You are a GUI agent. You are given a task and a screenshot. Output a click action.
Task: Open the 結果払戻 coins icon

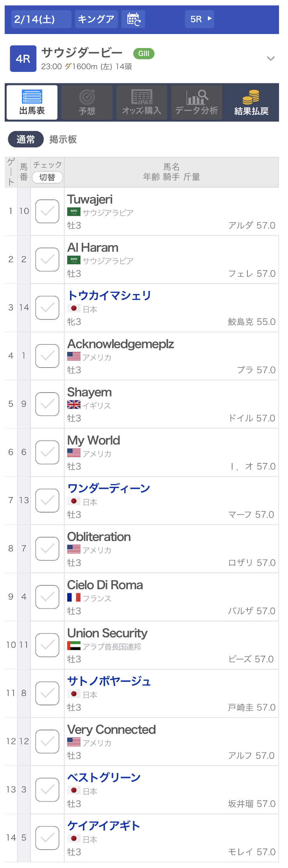251,102
